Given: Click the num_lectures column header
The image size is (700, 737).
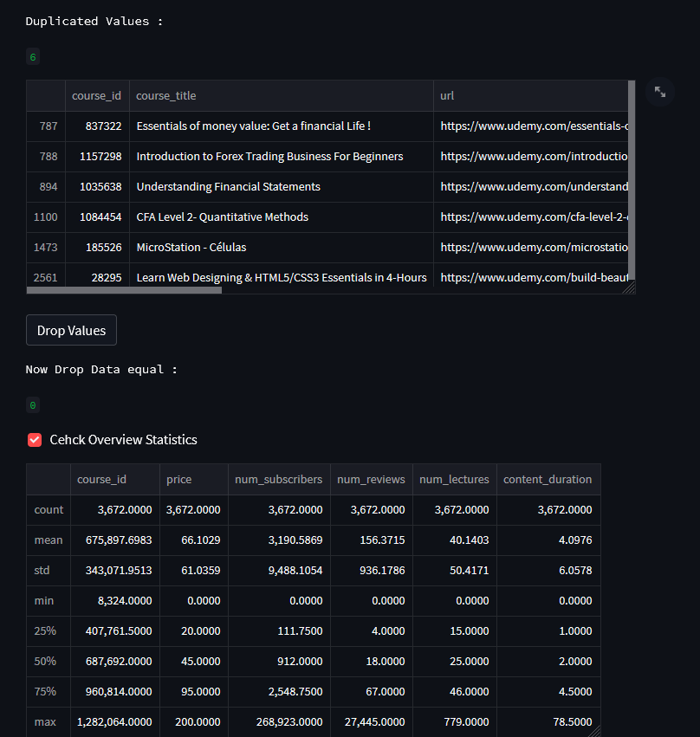Looking at the screenshot, I should click(x=455, y=480).
